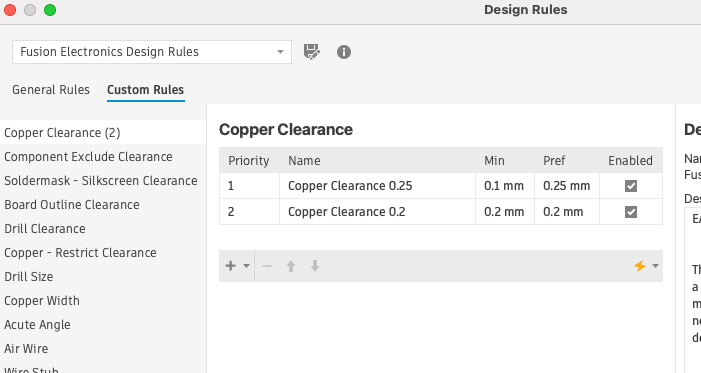
Task: Click the orange lightning bolt icon
Action: (640, 266)
